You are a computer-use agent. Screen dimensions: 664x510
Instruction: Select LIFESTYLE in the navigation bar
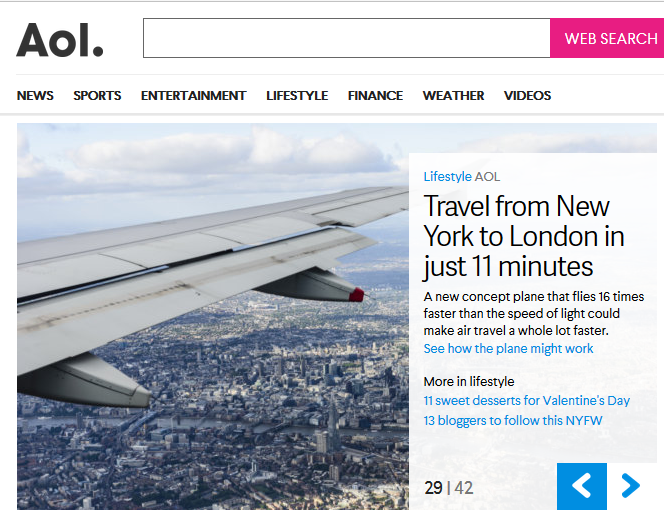click(x=297, y=96)
